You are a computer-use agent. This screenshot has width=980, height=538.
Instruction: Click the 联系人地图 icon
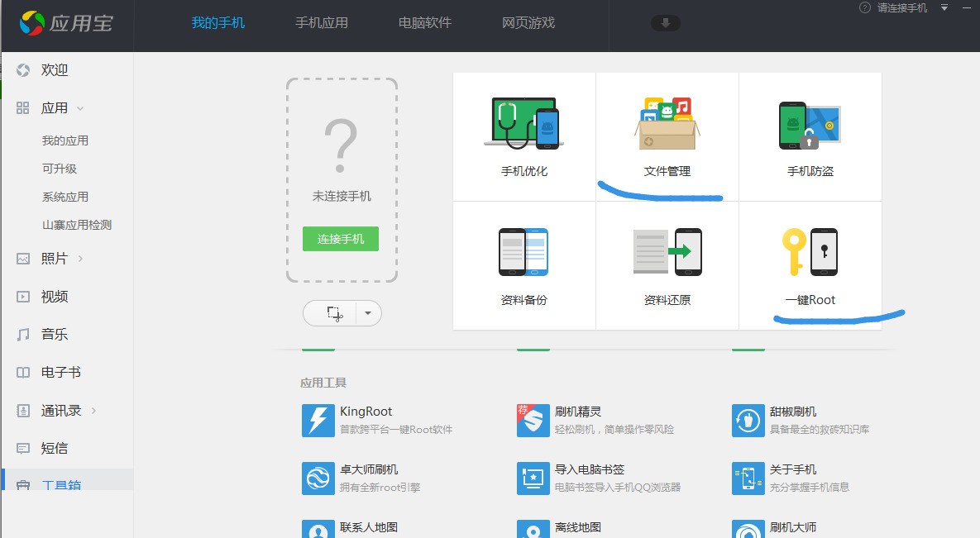(x=318, y=529)
